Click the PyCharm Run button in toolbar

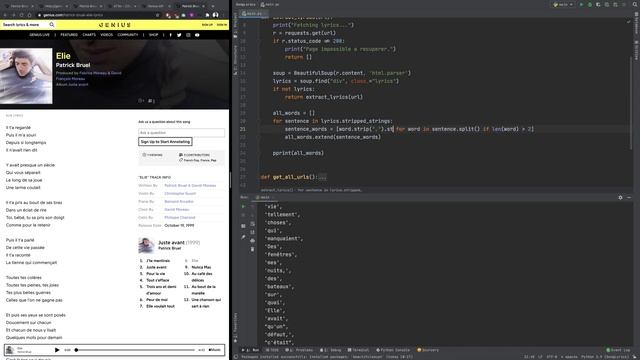click(581, 4)
